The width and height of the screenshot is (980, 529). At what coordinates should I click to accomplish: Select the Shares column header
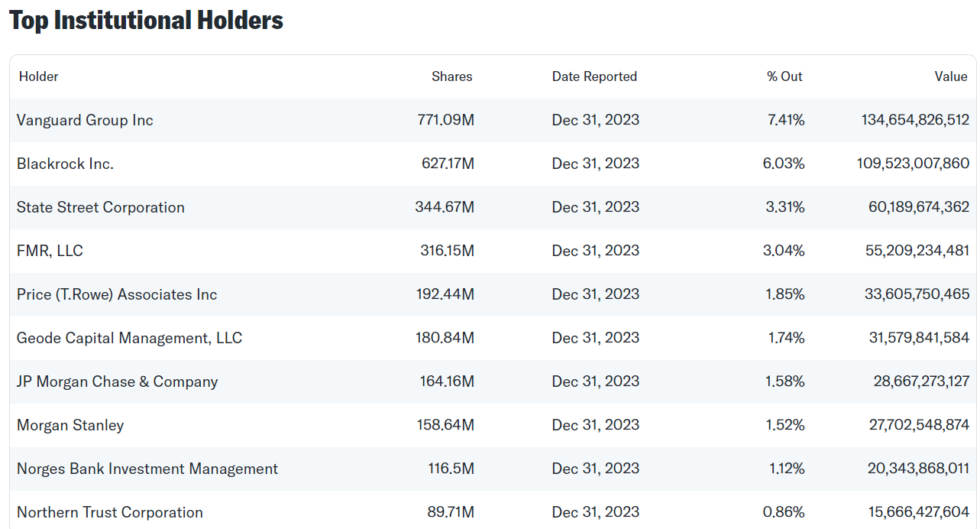coord(451,76)
